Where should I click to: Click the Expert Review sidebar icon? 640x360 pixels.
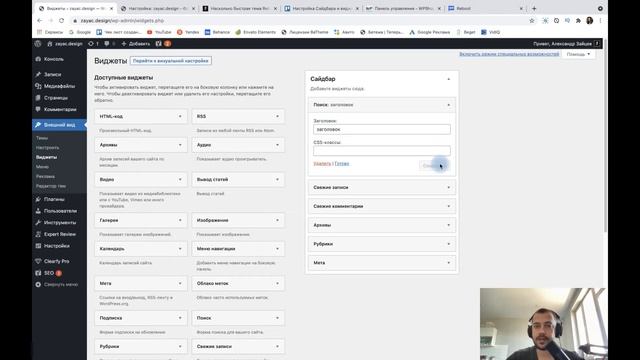click(x=38, y=234)
